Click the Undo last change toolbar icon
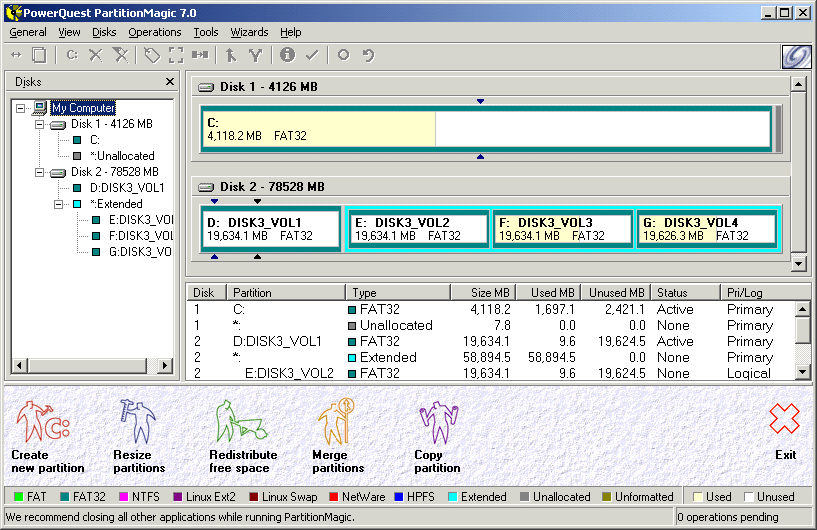The width and height of the screenshot is (817, 530). click(x=368, y=55)
